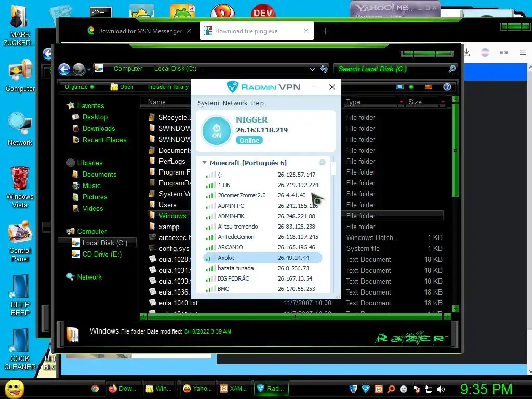Click the blue Help question mark icon
The image size is (532, 399).
[447, 87]
